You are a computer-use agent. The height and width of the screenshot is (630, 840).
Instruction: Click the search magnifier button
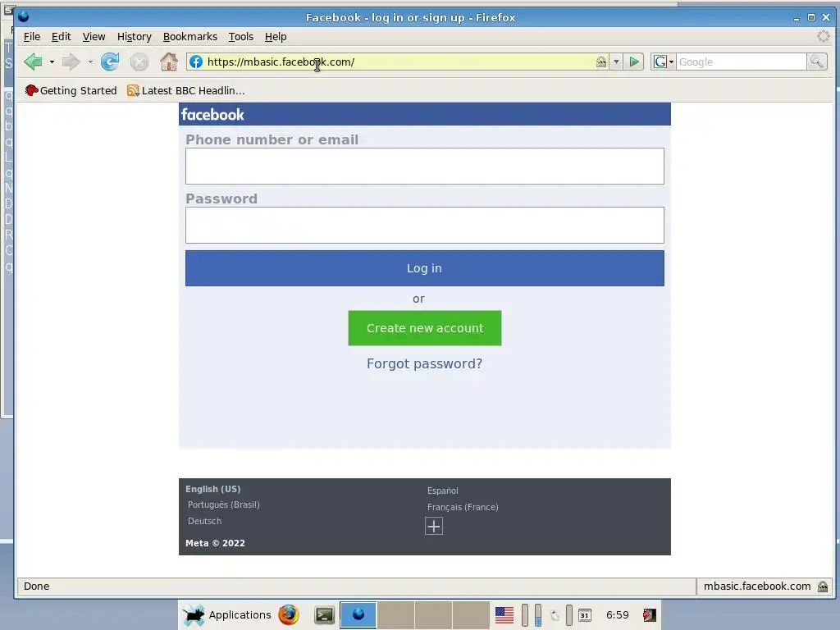tap(817, 62)
